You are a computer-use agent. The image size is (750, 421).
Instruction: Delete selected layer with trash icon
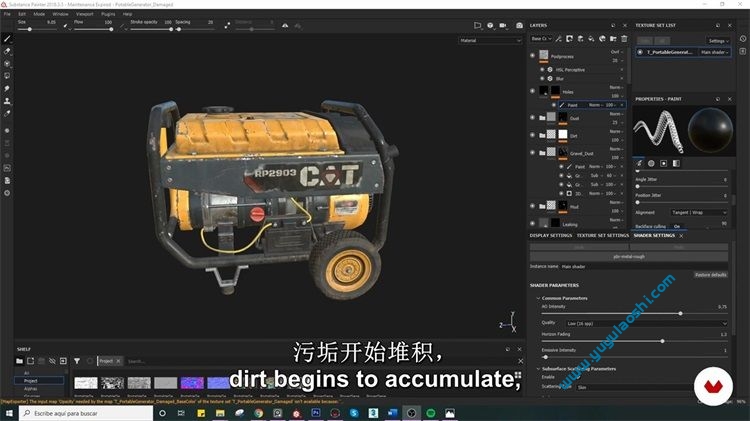[x=624, y=39]
